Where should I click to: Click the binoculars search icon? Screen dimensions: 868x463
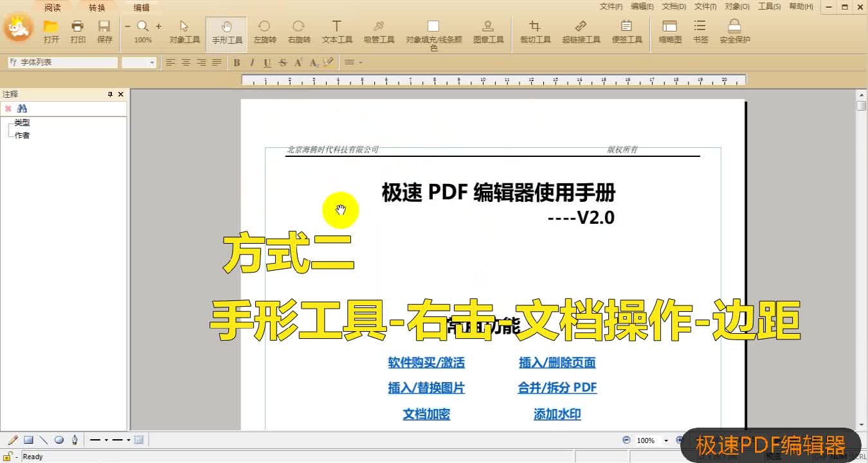22,109
